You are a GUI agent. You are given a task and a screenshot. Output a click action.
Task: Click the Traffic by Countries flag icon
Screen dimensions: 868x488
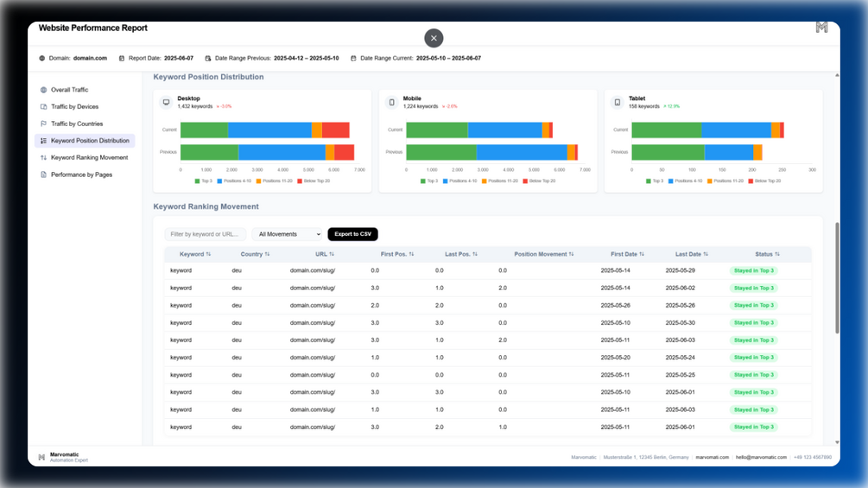click(x=43, y=124)
